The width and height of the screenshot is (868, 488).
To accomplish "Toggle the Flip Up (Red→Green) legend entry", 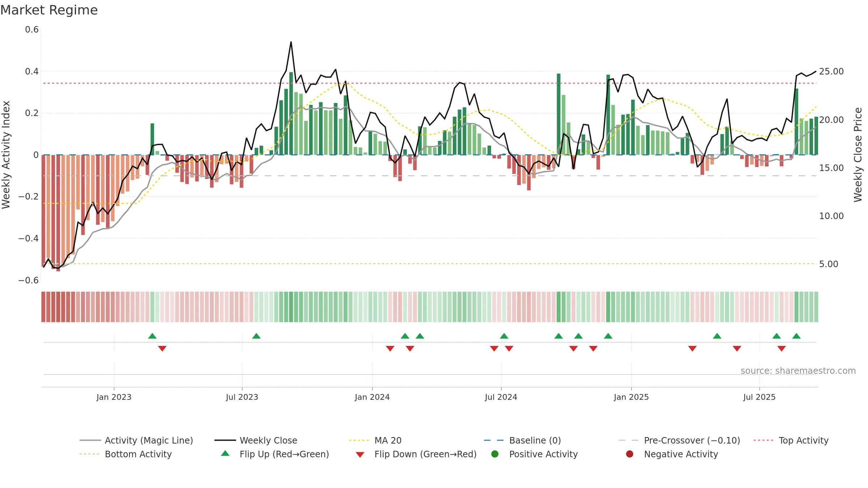I will coord(275,454).
